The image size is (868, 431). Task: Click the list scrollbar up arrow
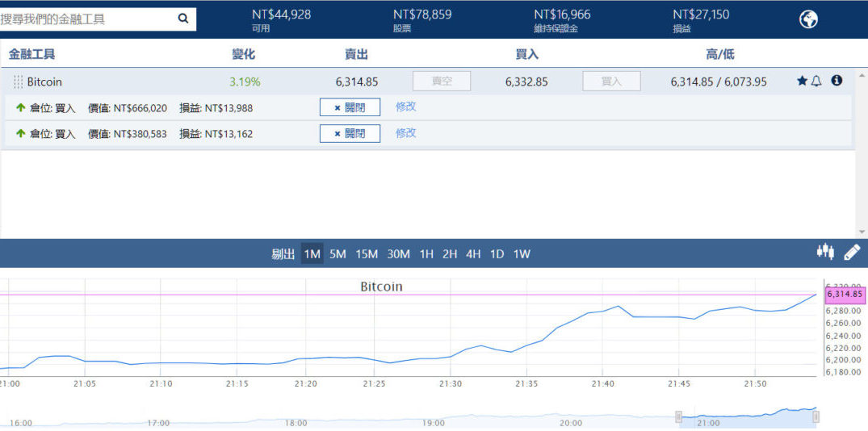point(862,74)
